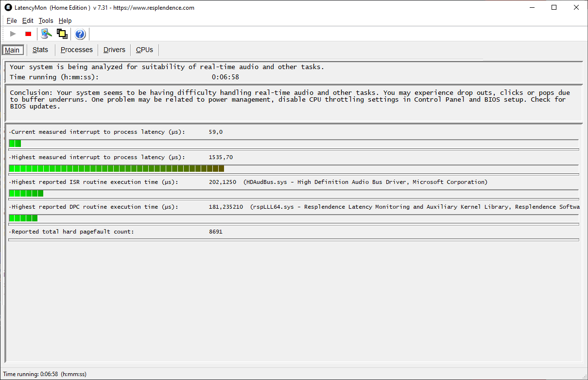Click the value 1535,70

click(x=221, y=157)
